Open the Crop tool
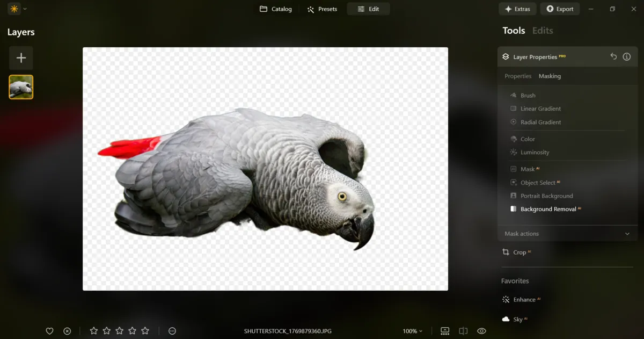The height and width of the screenshot is (339, 644). coord(519,252)
